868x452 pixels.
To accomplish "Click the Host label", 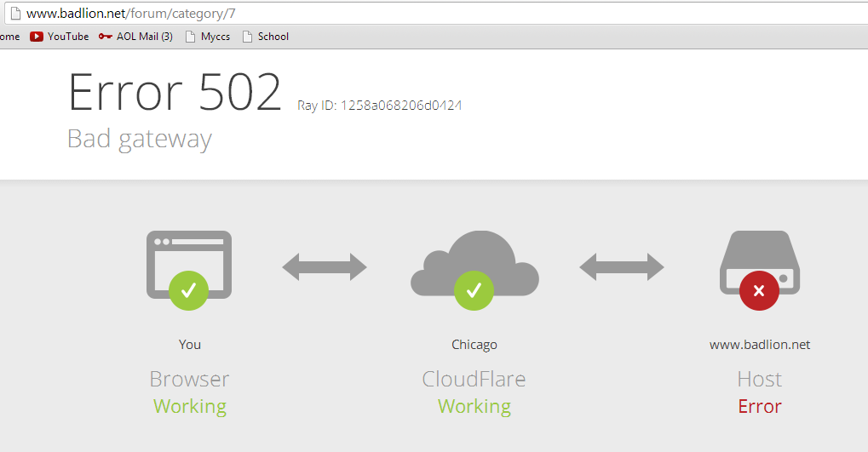I will pos(760,379).
